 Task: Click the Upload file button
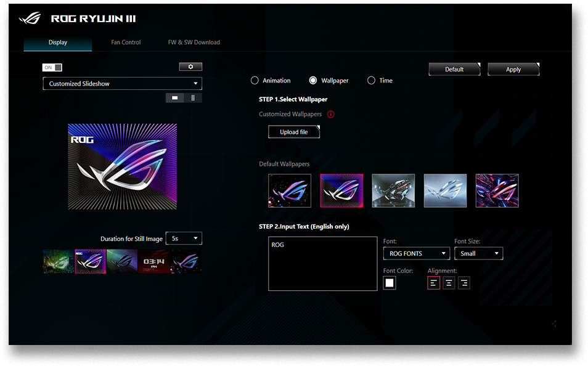click(294, 132)
